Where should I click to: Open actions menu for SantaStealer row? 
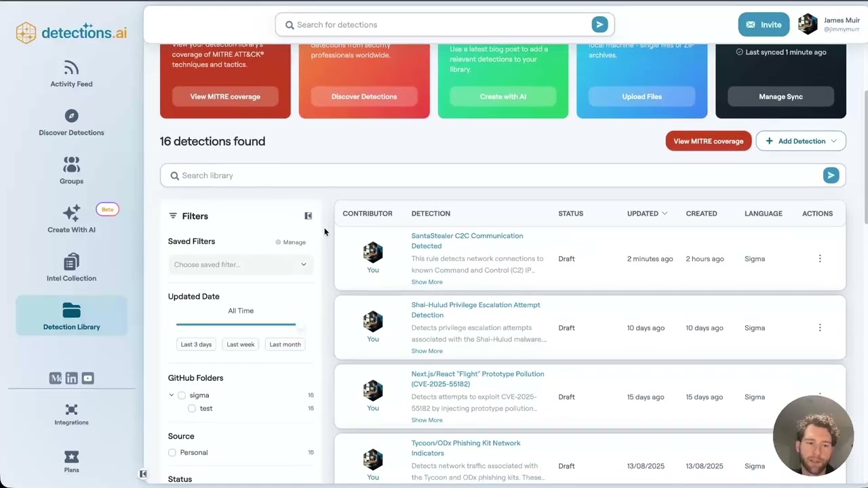click(820, 258)
